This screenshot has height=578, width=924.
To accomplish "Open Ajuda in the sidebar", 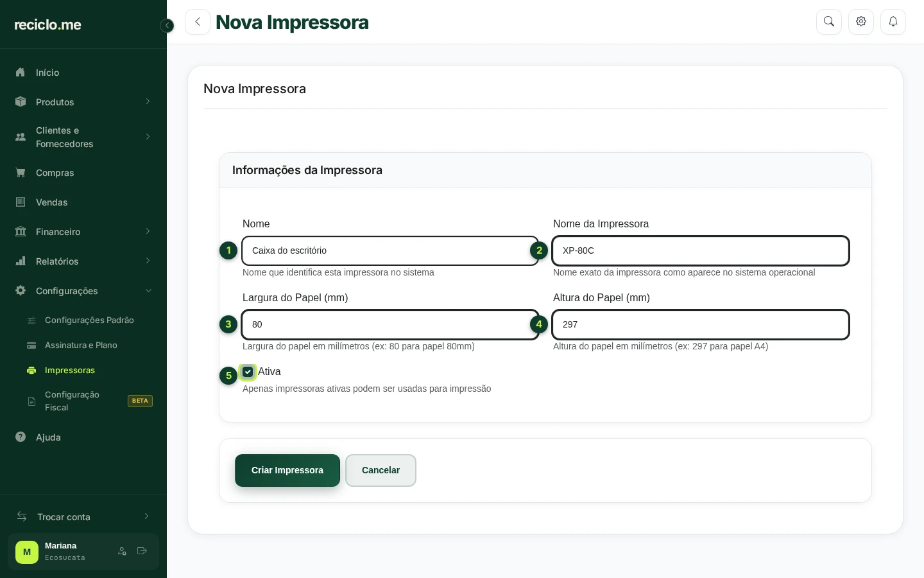I will click(x=83, y=437).
